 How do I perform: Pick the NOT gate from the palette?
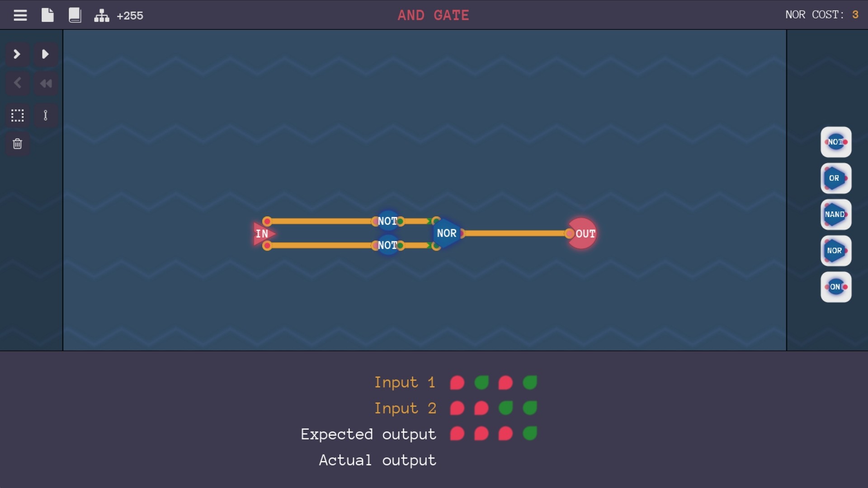[836, 142]
